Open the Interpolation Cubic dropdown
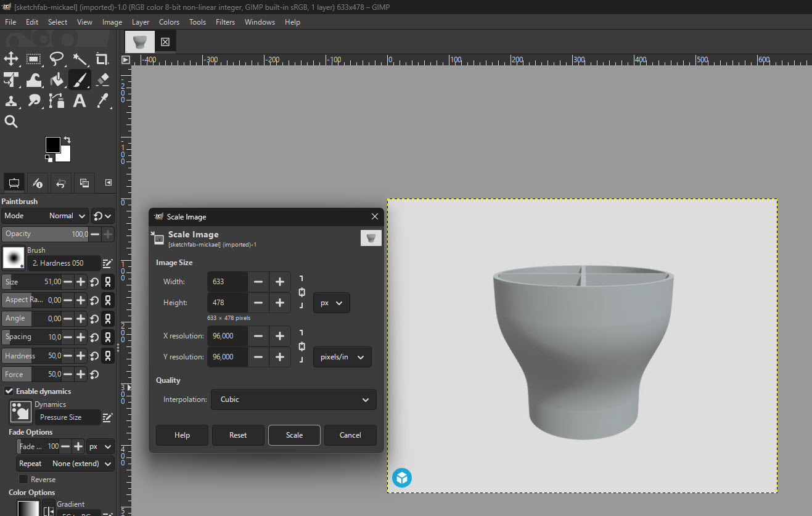This screenshot has width=812, height=516. point(293,399)
